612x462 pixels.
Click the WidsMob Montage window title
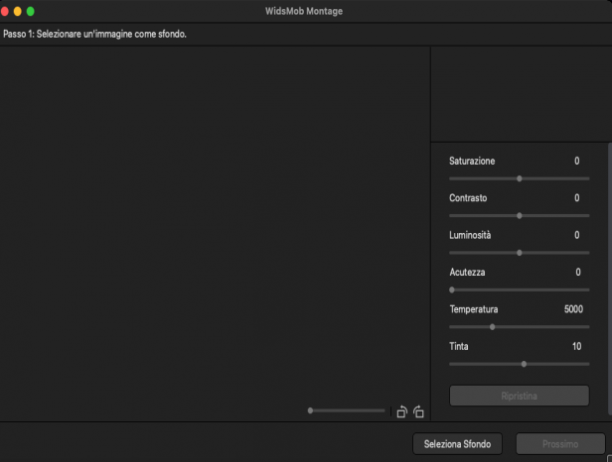304,11
